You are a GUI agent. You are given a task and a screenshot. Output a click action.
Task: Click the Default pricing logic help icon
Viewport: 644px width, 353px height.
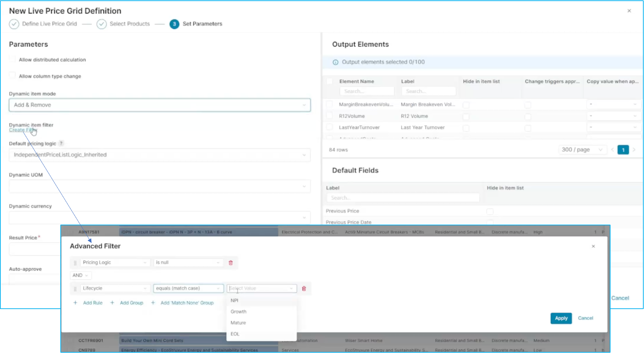(61, 143)
